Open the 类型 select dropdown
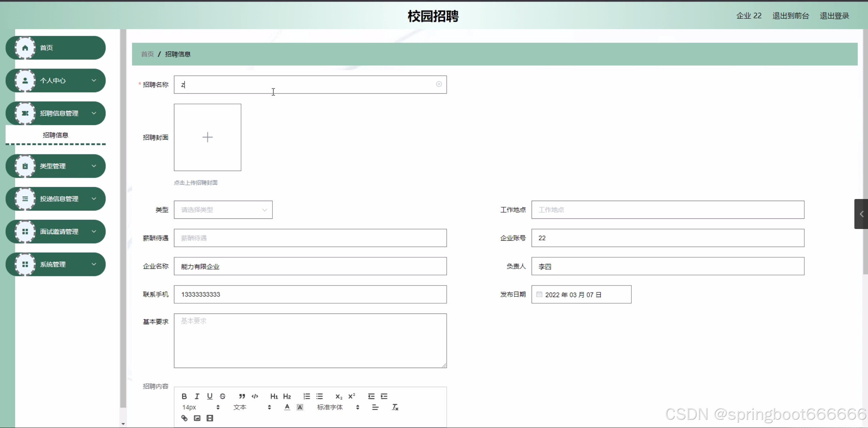 223,210
